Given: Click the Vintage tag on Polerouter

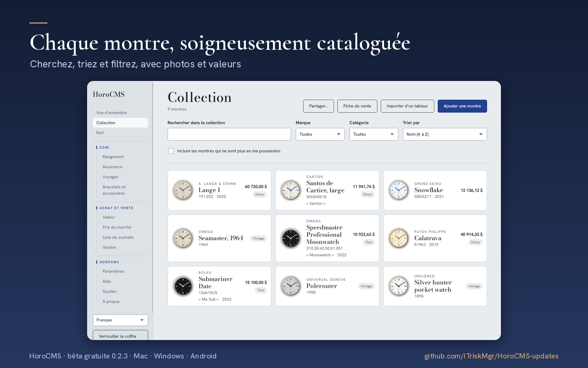Looking at the screenshot, I should click(366, 286).
